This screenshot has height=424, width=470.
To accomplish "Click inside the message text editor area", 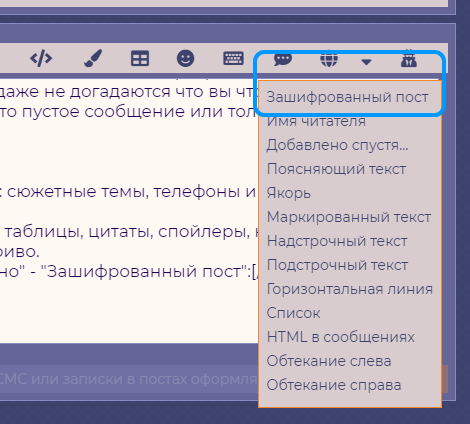I will click(129, 211).
